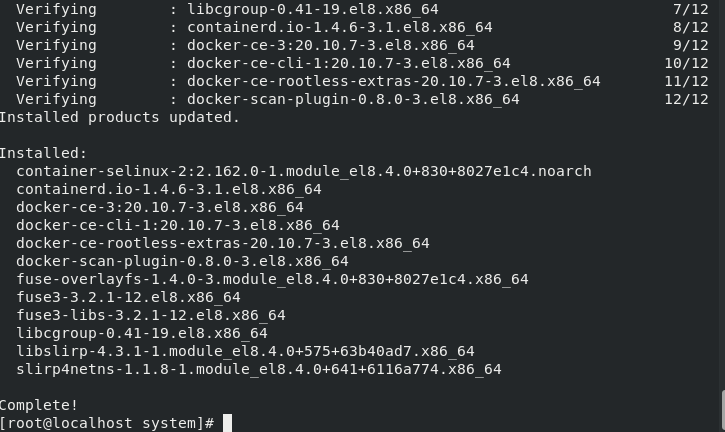Click the Verifying containerd.io-1.4.6-3.1 package name
This screenshot has width=725, height=432.
tap(340, 27)
